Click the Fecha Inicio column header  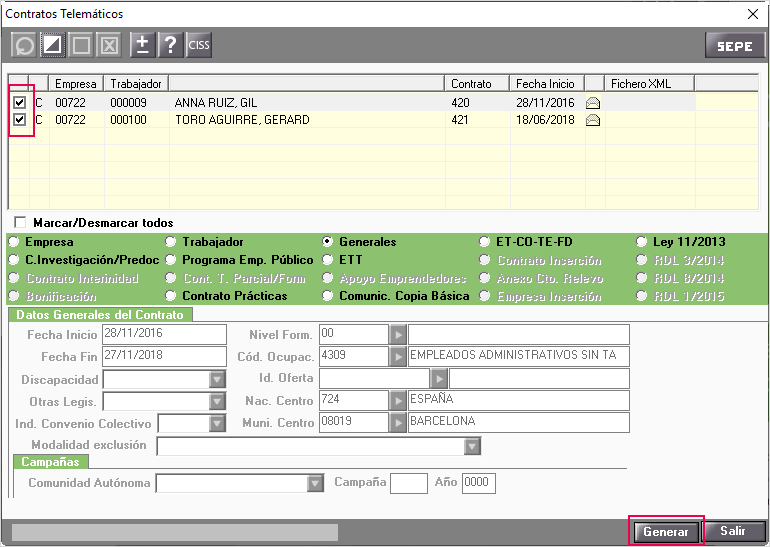[x=547, y=83]
